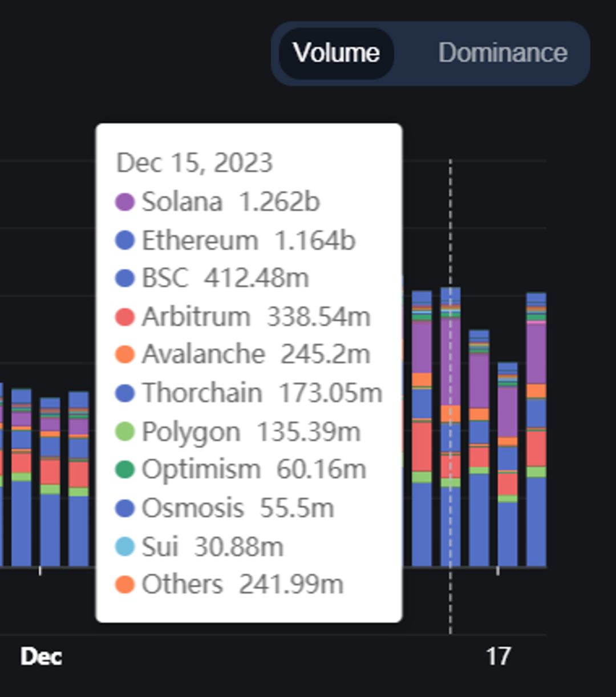Click the green Polygon legend dot
This screenshot has height=697, width=616.
click(x=126, y=431)
